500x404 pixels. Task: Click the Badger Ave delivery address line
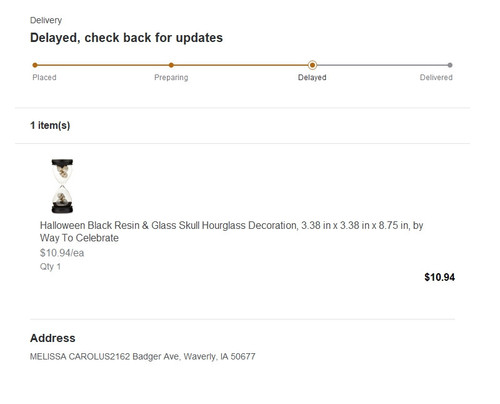tap(143, 357)
